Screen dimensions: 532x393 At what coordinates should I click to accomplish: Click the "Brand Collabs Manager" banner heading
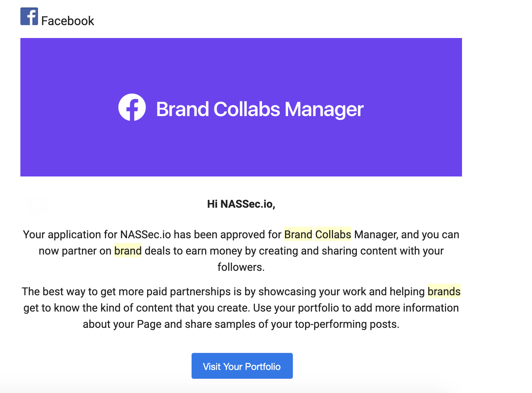coord(260,109)
